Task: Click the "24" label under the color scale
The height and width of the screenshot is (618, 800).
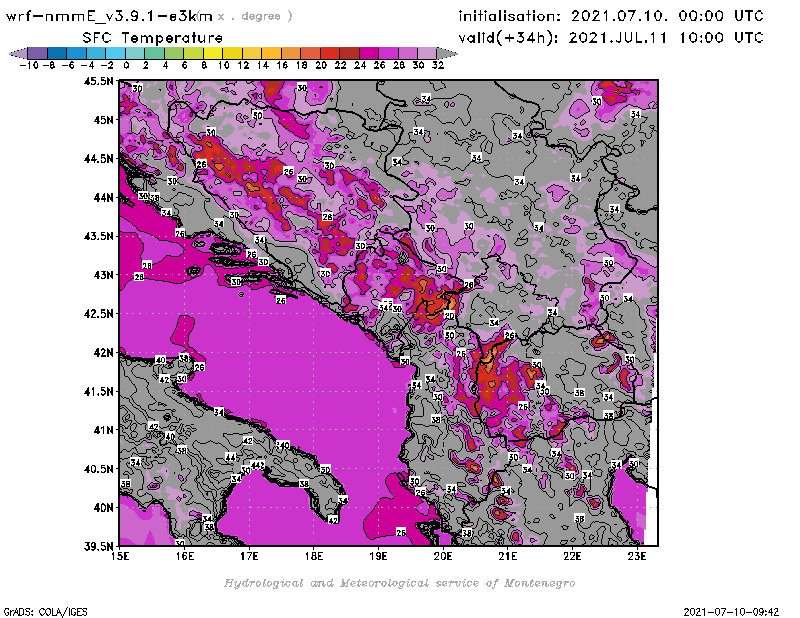Action: click(x=360, y=65)
